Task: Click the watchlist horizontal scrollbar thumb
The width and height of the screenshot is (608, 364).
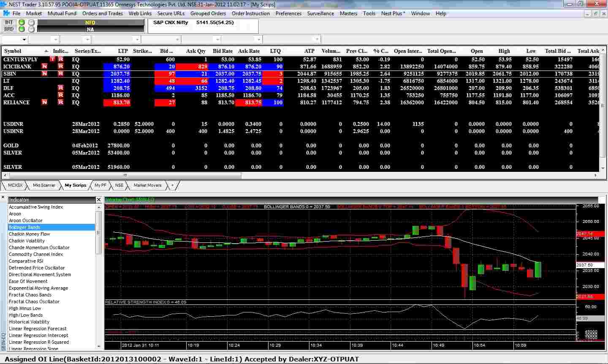Action: [x=125, y=175]
